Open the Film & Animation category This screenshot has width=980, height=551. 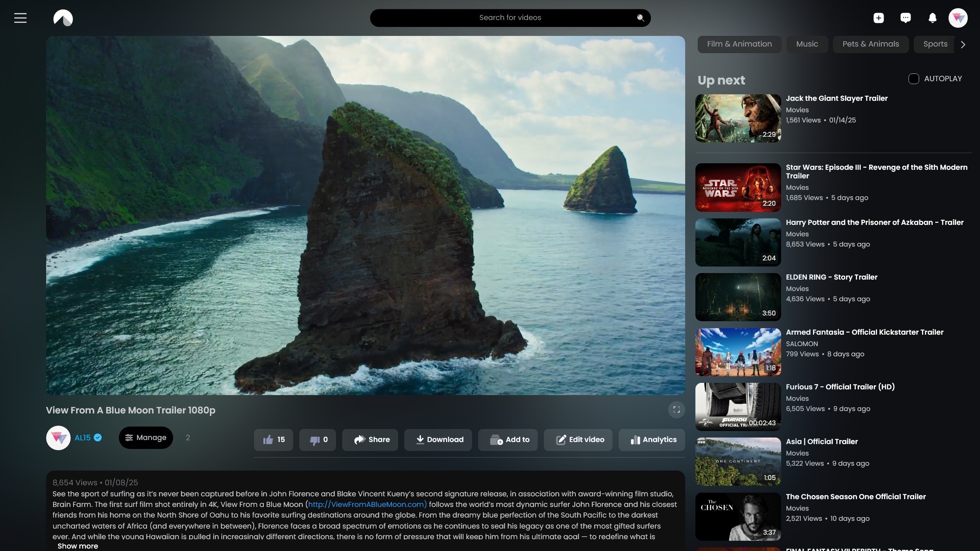click(739, 44)
